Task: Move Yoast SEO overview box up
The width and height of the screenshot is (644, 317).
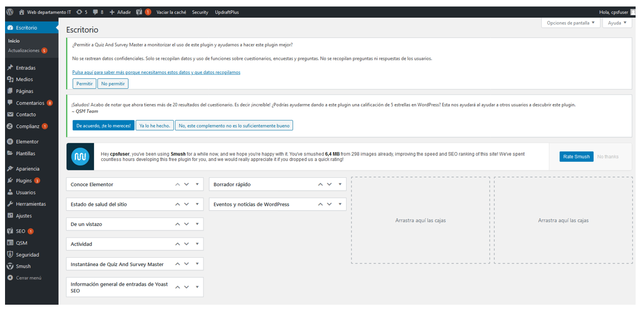Action: point(177,287)
